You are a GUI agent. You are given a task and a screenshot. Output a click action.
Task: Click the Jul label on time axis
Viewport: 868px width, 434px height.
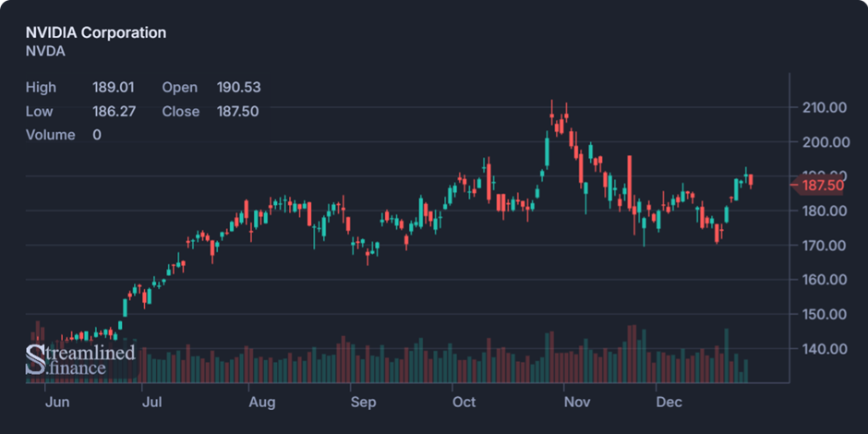pos(151,403)
